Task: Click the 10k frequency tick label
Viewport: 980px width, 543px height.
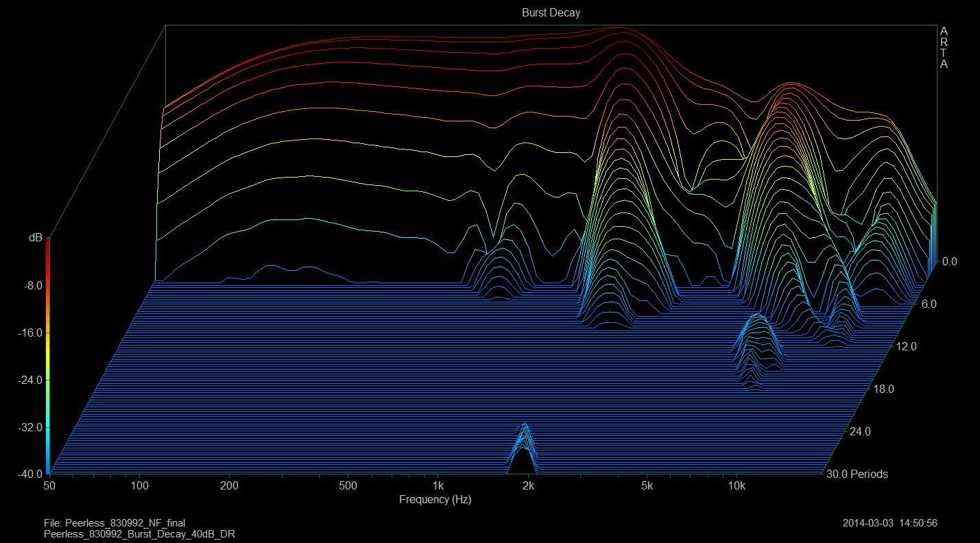Action: pos(737,486)
